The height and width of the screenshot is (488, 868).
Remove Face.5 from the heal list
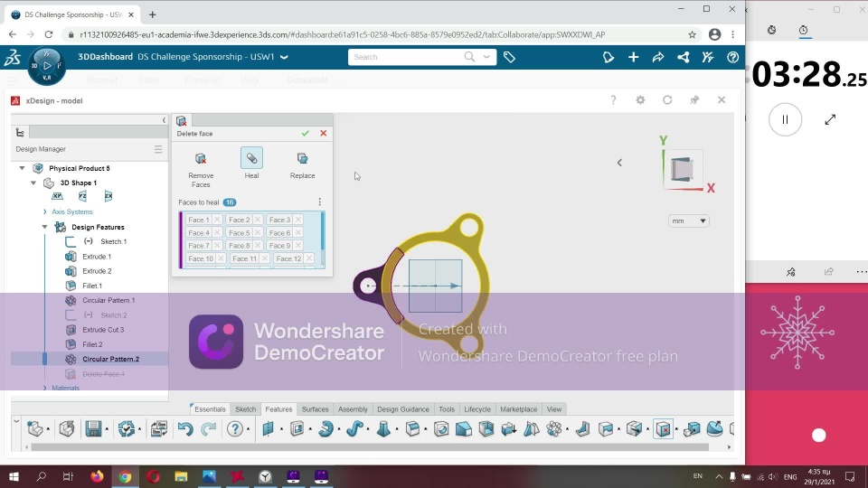(x=258, y=233)
